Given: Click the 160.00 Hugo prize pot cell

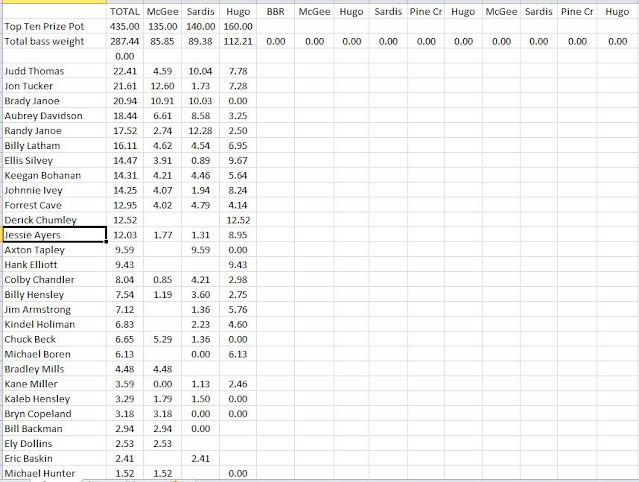Looking at the screenshot, I should click(x=238, y=26).
